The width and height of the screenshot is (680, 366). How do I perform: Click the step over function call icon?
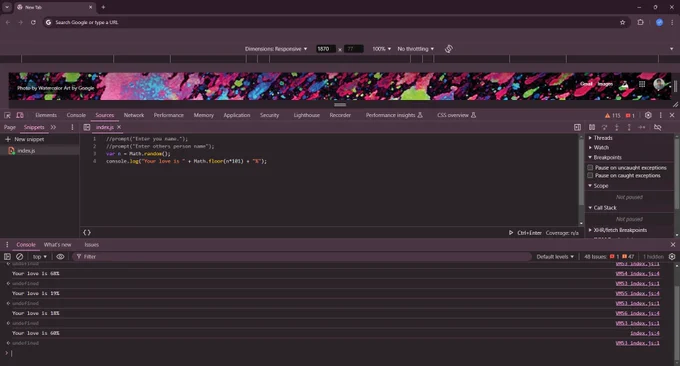605,127
